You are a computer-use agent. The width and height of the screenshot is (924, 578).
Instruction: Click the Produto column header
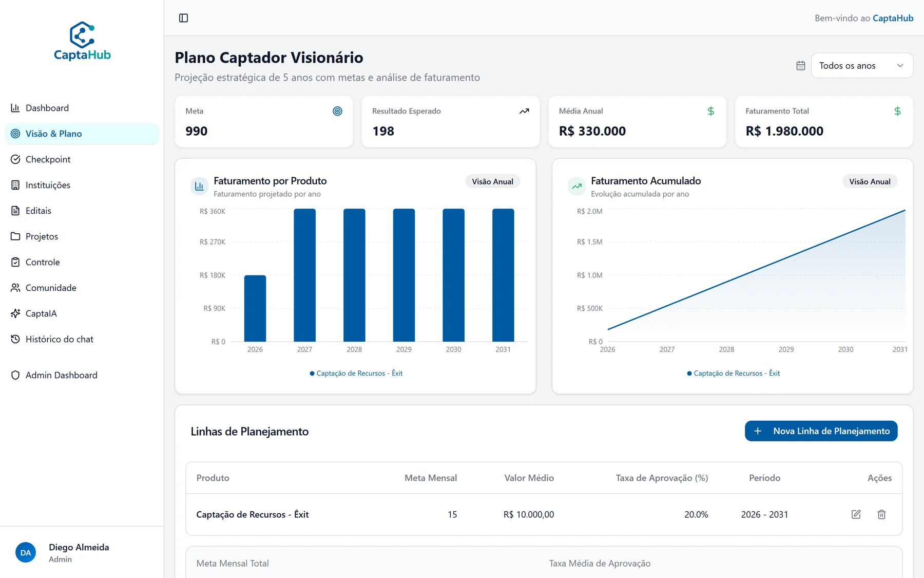[x=213, y=478]
